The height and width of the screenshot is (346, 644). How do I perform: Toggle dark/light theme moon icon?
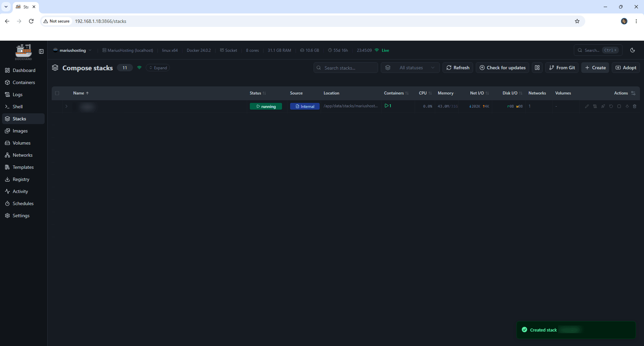(x=633, y=50)
